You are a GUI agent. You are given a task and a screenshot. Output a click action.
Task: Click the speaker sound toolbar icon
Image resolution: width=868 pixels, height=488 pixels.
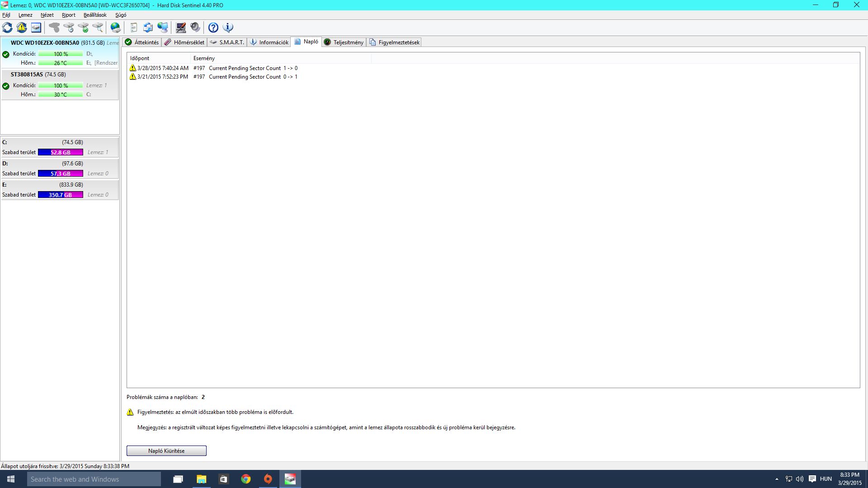click(x=195, y=28)
